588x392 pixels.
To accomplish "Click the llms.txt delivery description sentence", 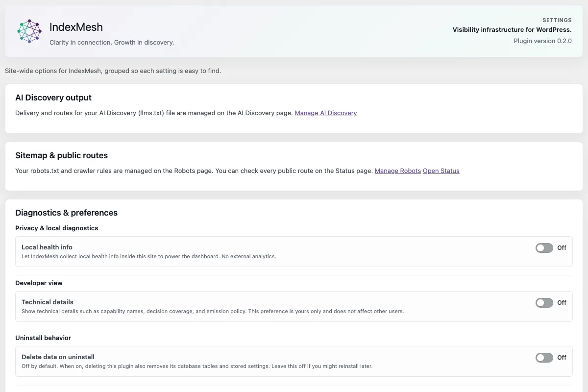I will [x=154, y=113].
